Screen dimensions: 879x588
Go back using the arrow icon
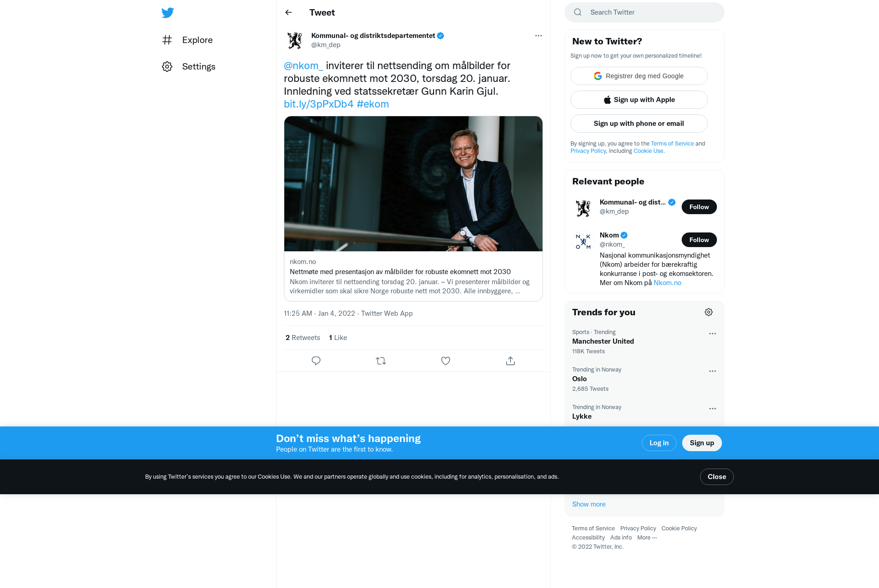pyautogui.click(x=288, y=12)
